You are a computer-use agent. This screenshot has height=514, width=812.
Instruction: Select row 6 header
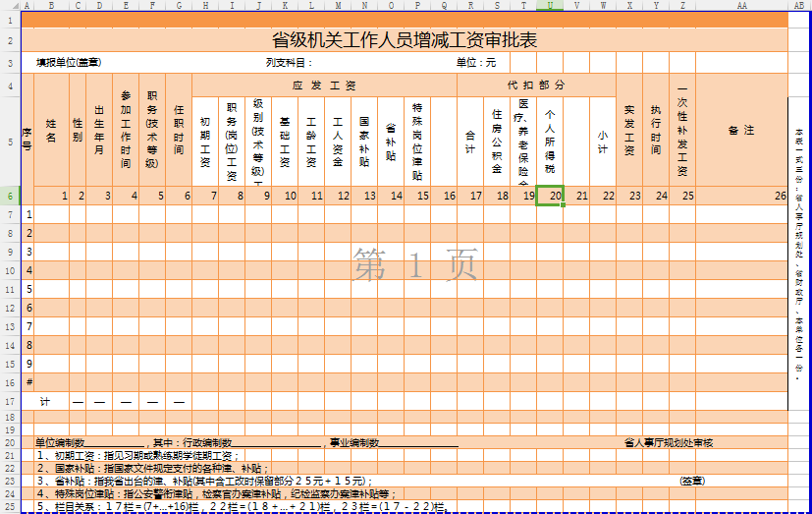[x=10, y=196]
